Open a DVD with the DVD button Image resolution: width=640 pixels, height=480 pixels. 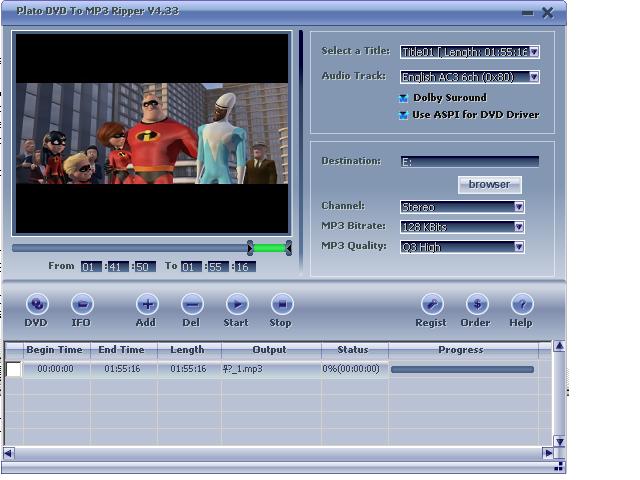pos(37,304)
